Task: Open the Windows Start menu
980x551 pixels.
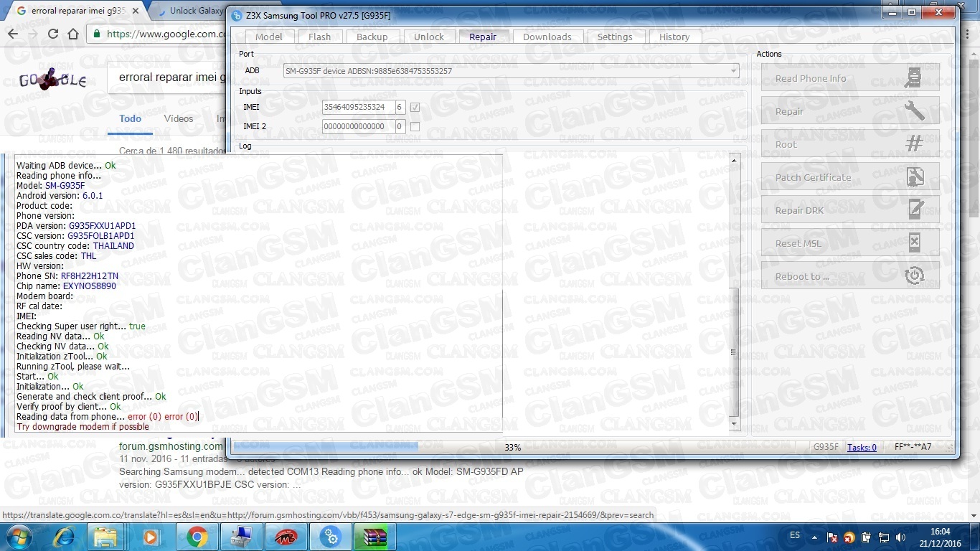Action: [19, 536]
